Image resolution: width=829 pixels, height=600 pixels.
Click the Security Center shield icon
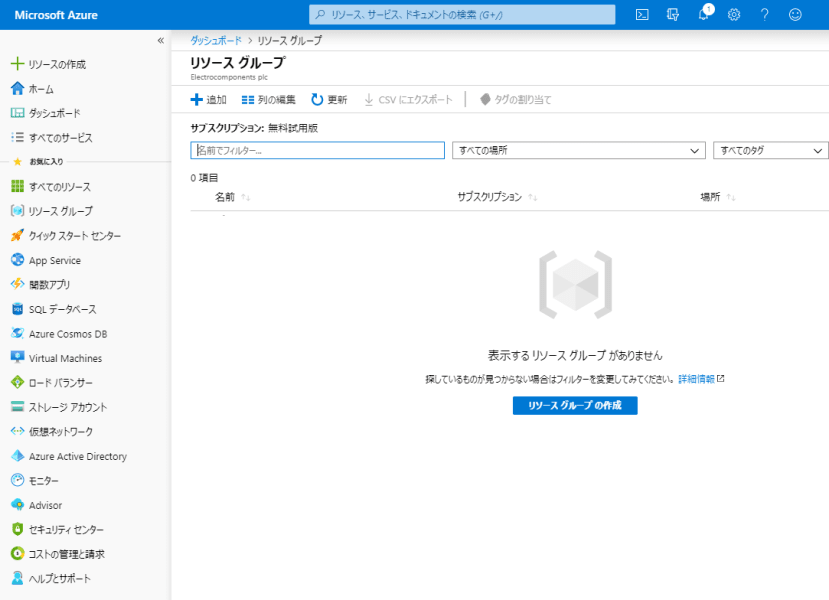[x=17, y=529]
